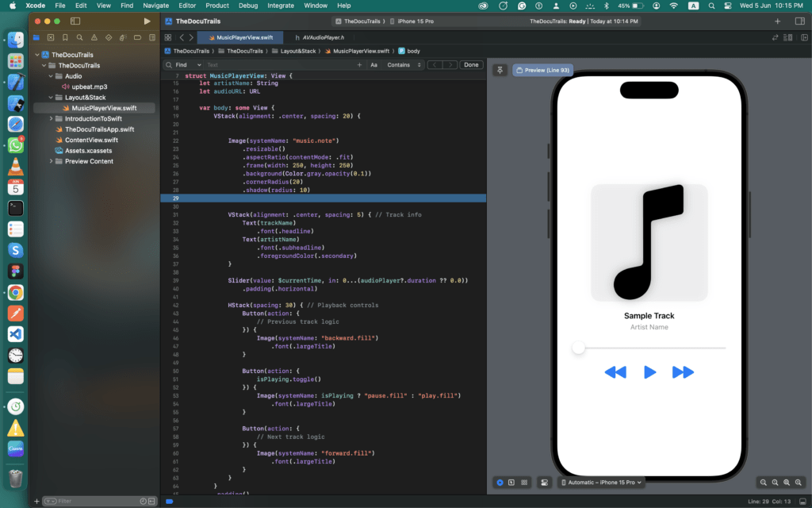Zoom in the preview canvas
This screenshot has width=812, height=508.
pyautogui.click(x=799, y=482)
